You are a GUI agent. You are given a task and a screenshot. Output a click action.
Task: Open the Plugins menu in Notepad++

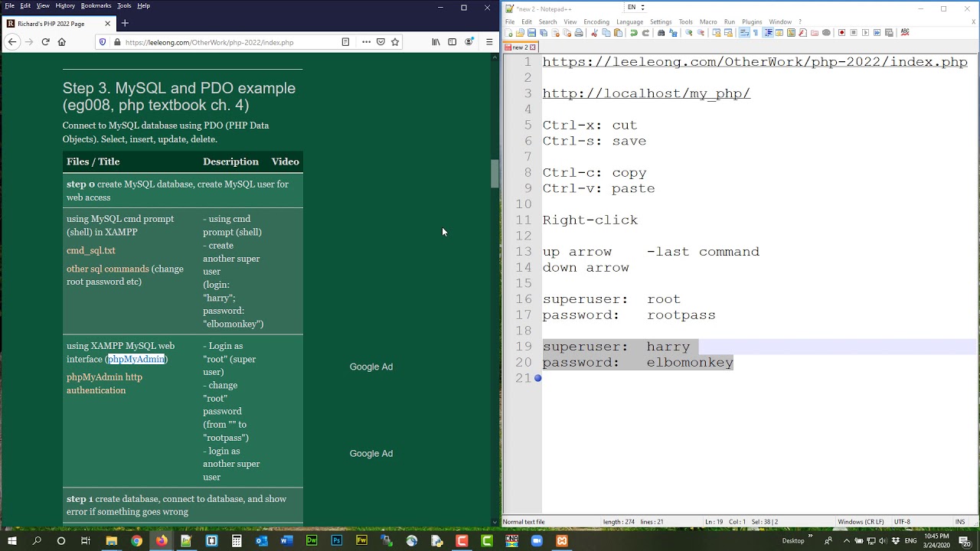click(752, 21)
